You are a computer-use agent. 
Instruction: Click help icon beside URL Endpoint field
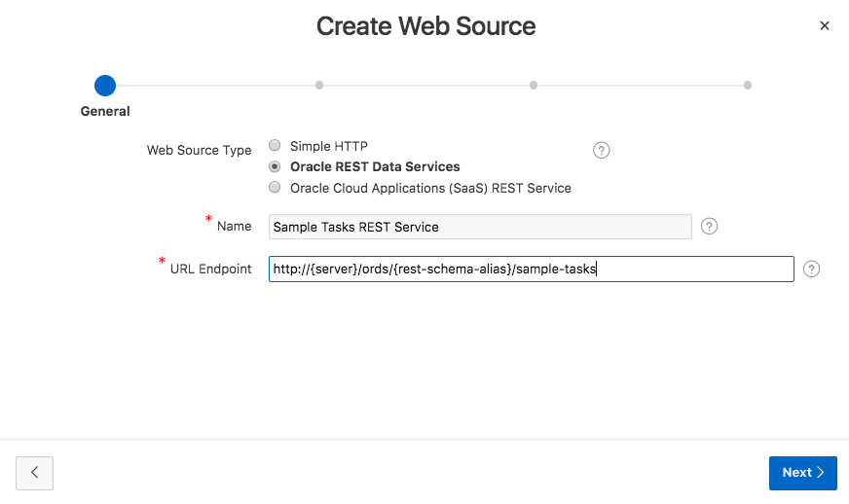click(812, 270)
